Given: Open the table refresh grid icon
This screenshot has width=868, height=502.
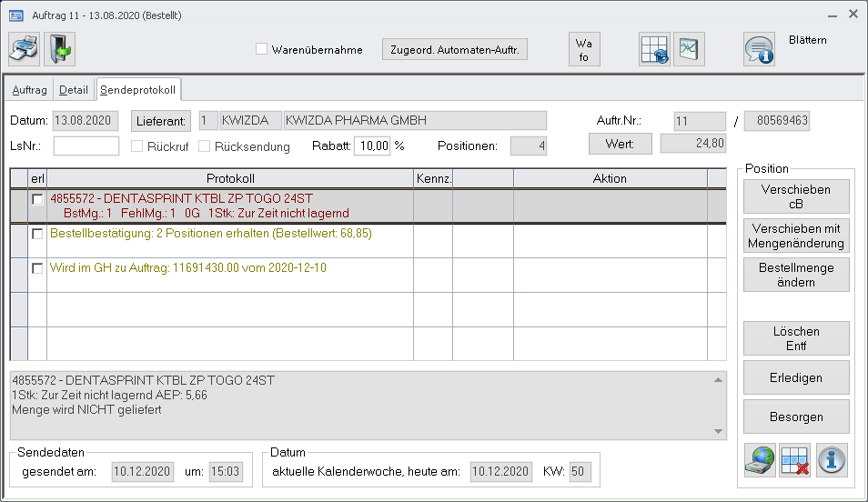Looking at the screenshot, I should point(654,49).
